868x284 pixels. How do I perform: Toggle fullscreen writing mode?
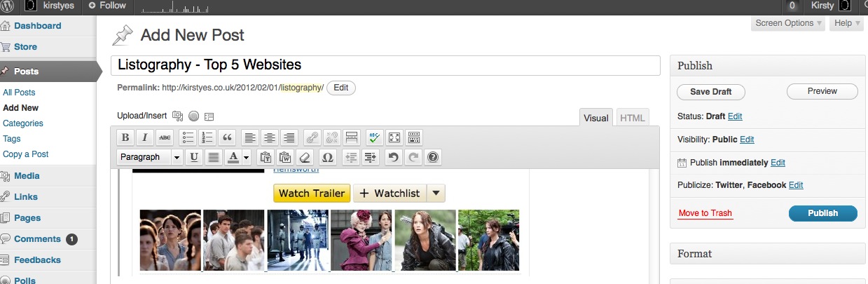(394, 137)
